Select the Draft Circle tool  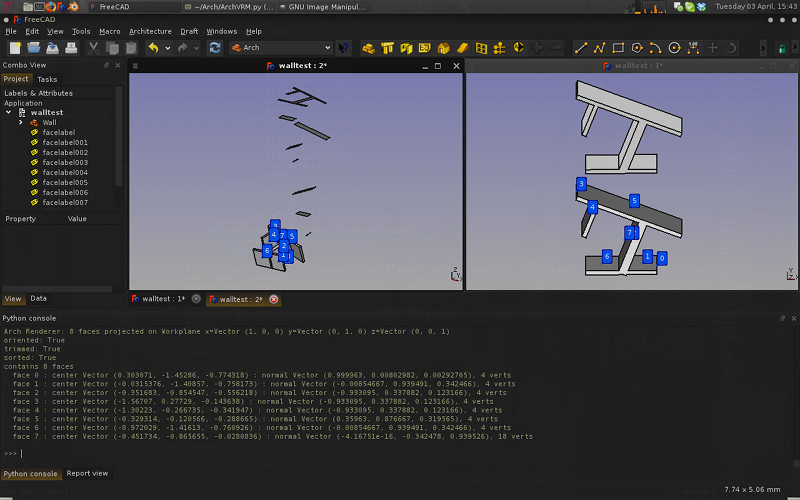point(674,48)
